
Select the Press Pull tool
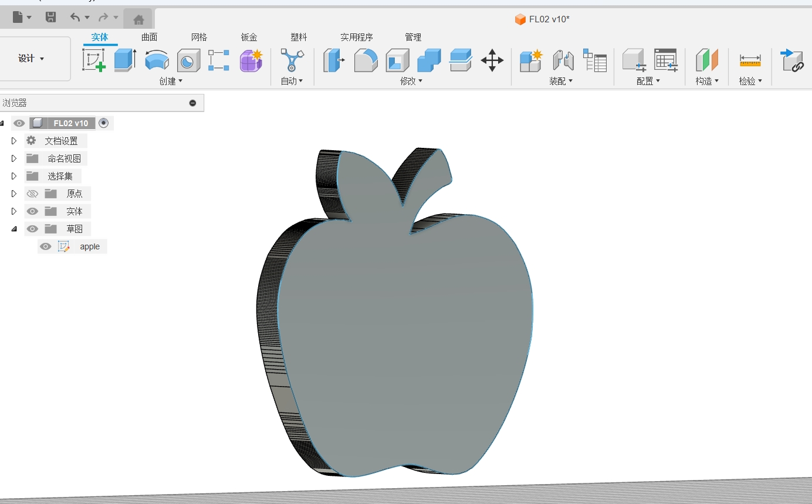(334, 60)
